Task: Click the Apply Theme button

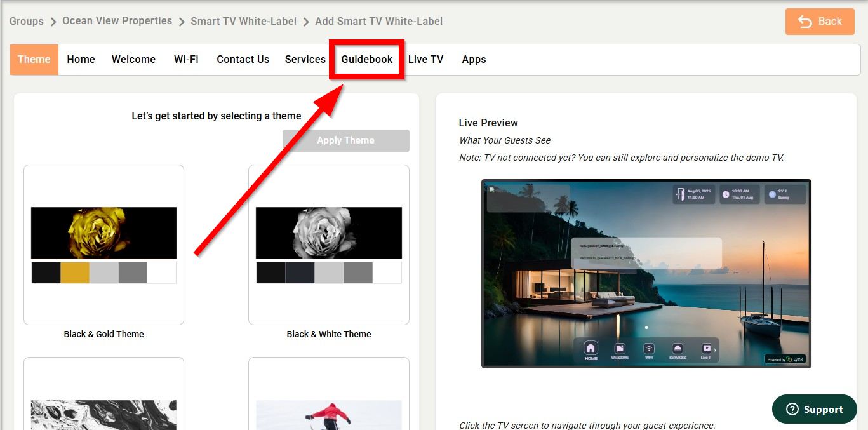Action: [x=346, y=140]
